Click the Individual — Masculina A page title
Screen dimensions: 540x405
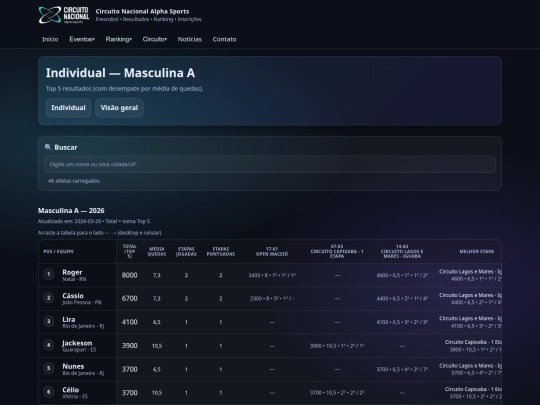tap(120, 73)
